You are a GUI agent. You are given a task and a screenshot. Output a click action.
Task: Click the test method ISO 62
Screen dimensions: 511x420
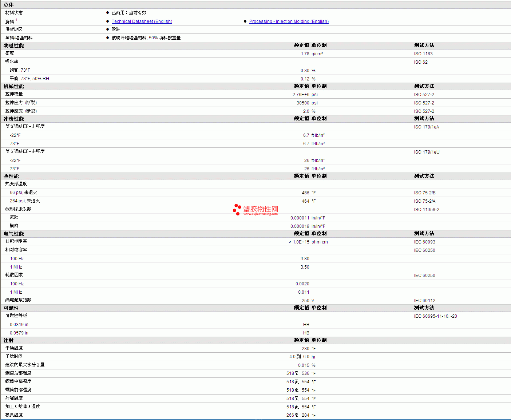[x=421, y=62]
